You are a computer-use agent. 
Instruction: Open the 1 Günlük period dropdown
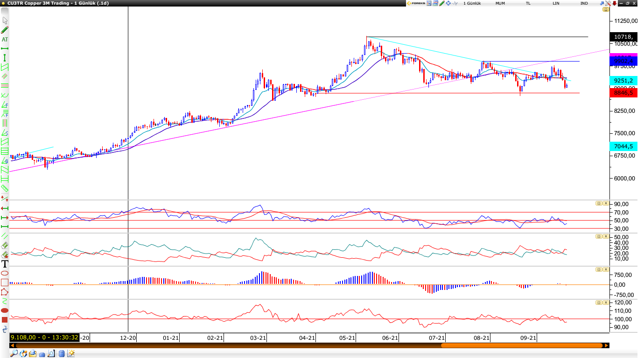[x=472, y=3]
